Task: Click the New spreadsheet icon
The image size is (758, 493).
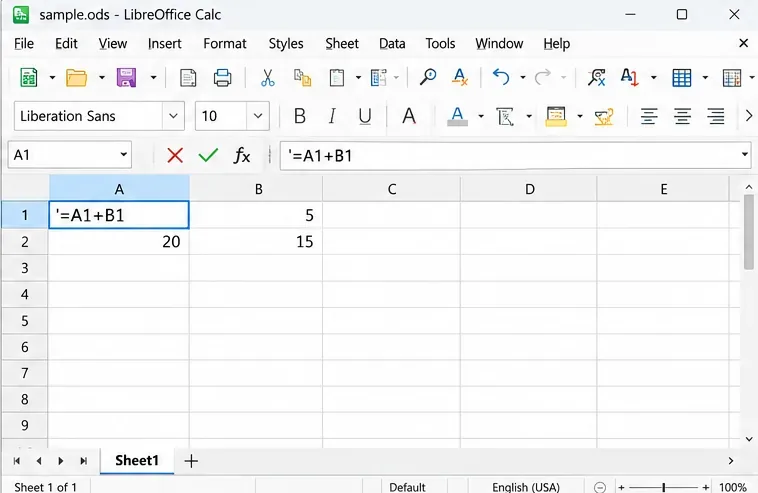Action: coord(29,77)
